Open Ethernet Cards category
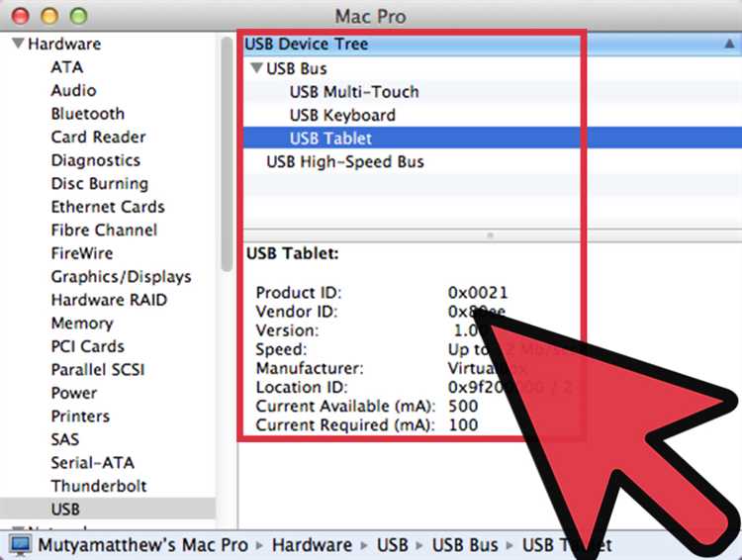The width and height of the screenshot is (742, 560). (x=107, y=207)
